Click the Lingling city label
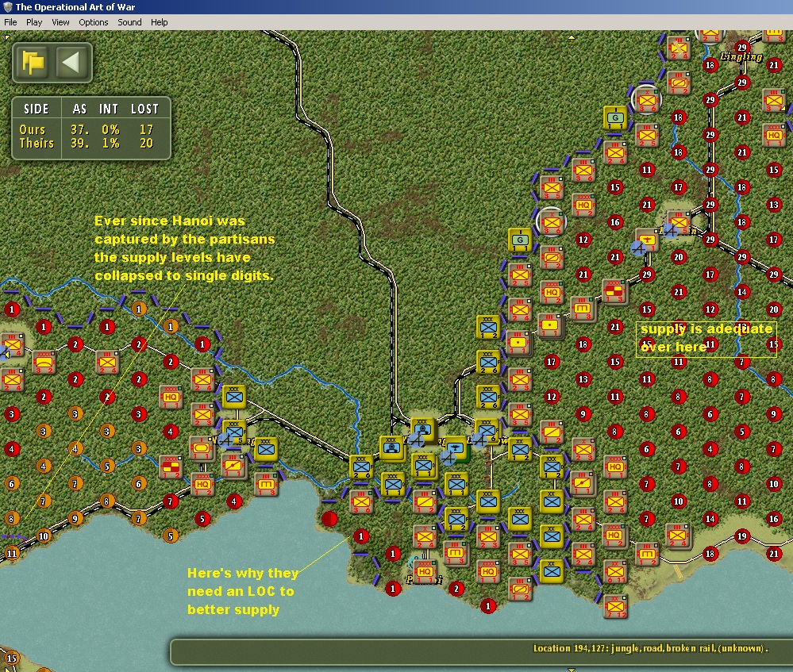The width and height of the screenshot is (793, 672). click(741, 56)
